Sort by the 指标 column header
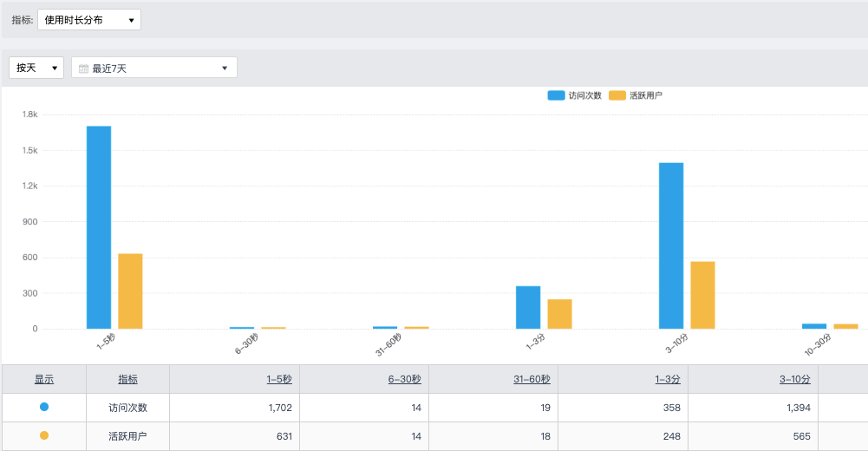This screenshot has width=868, height=451. click(x=127, y=379)
